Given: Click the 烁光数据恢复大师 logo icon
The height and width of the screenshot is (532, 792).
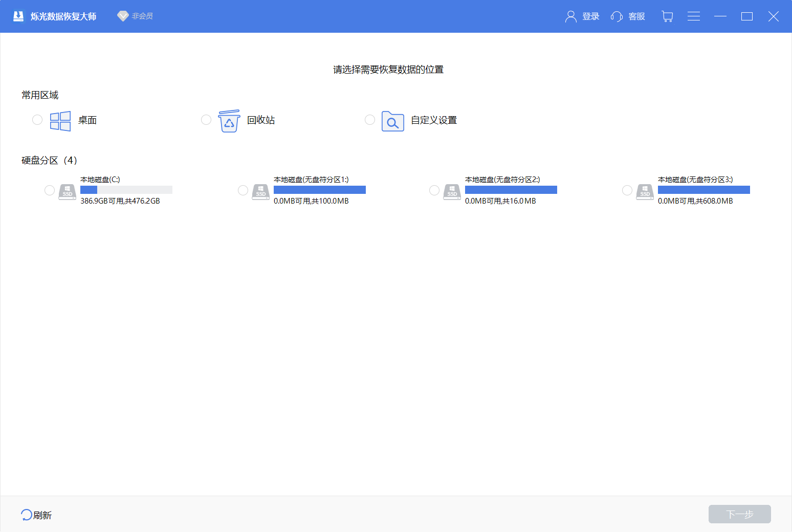Looking at the screenshot, I should pyautogui.click(x=18, y=16).
